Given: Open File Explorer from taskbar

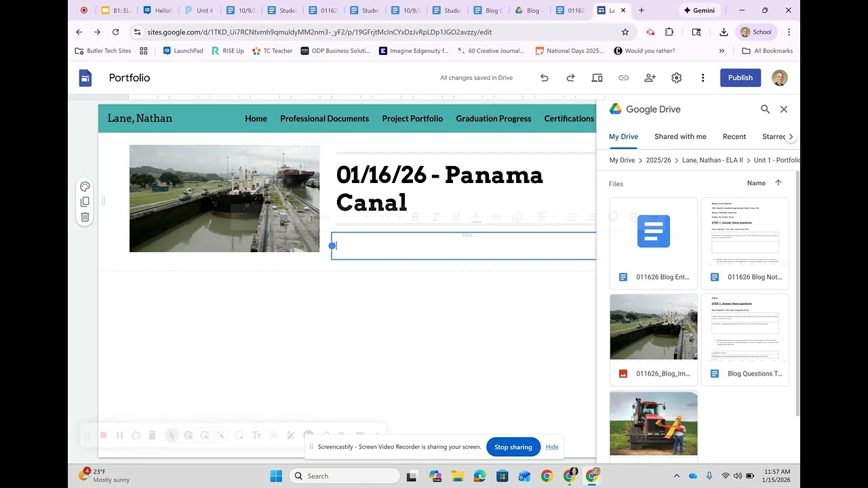Looking at the screenshot, I should tap(457, 476).
